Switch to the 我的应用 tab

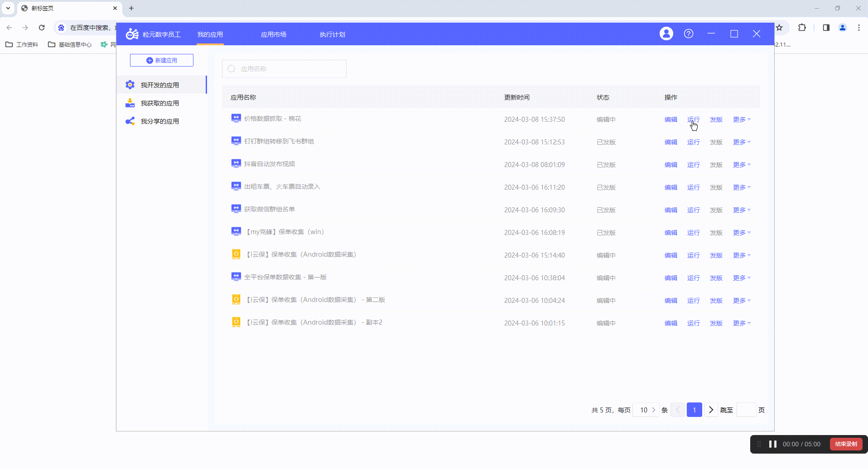point(210,34)
